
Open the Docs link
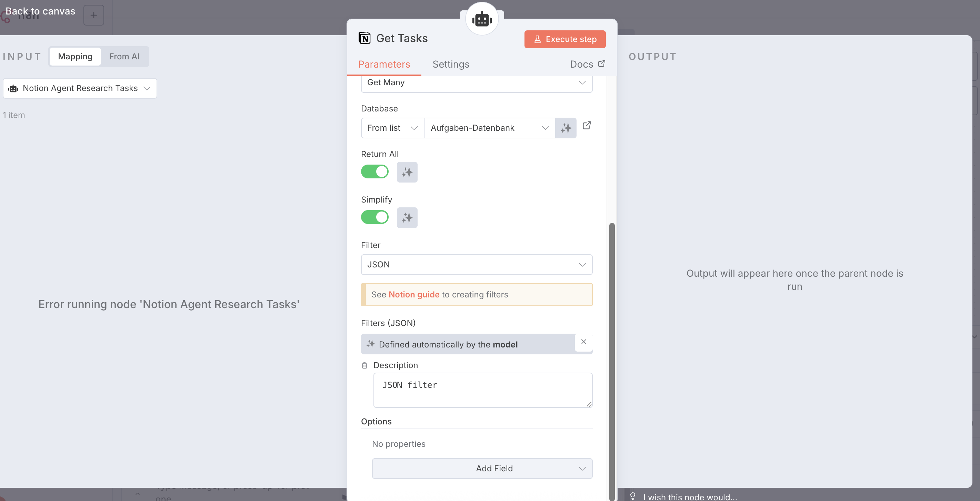(x=587, y=64)
